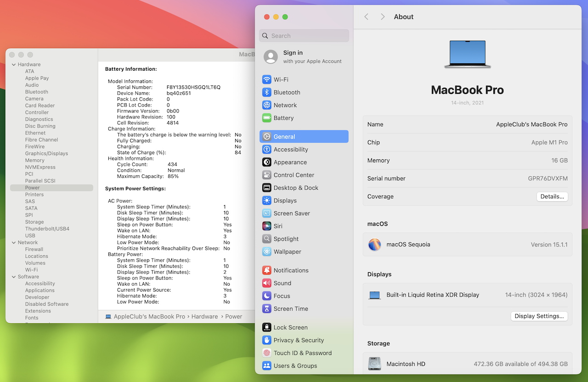This screenshot has width=588, height=382.
Task: Select the Battery icon in sidebar
Action: coord(267,118)
